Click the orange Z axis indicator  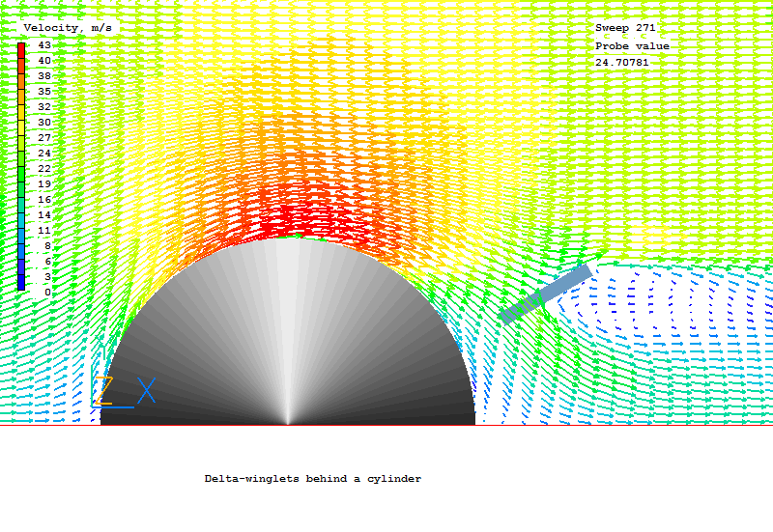103,391
